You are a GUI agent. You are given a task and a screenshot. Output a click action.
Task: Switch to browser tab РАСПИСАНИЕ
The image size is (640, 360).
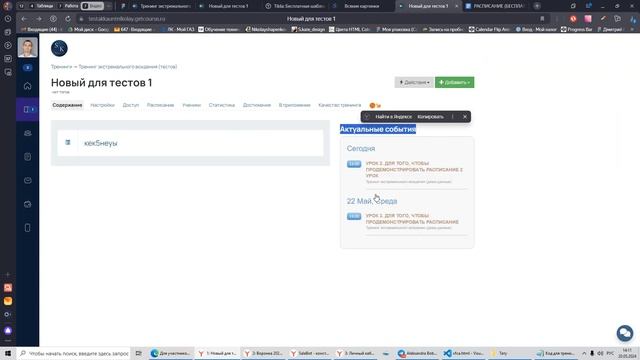tap(495, 6)
